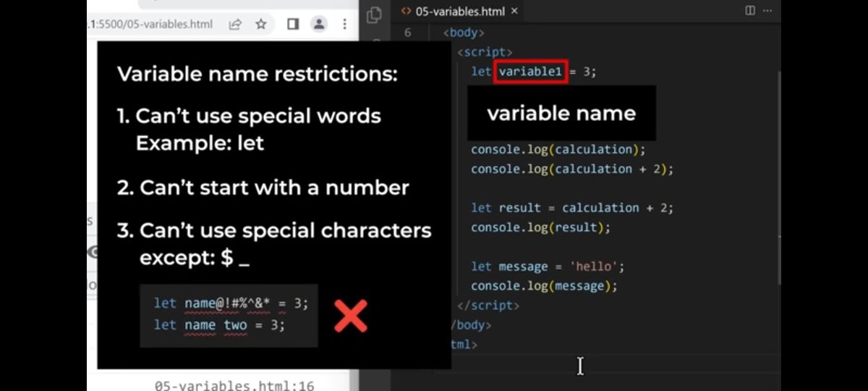Click the VS Code editor vertical scrollbar
Image resolution: width=868 pixels, height=391 pixels.
[x=778, y=177]
